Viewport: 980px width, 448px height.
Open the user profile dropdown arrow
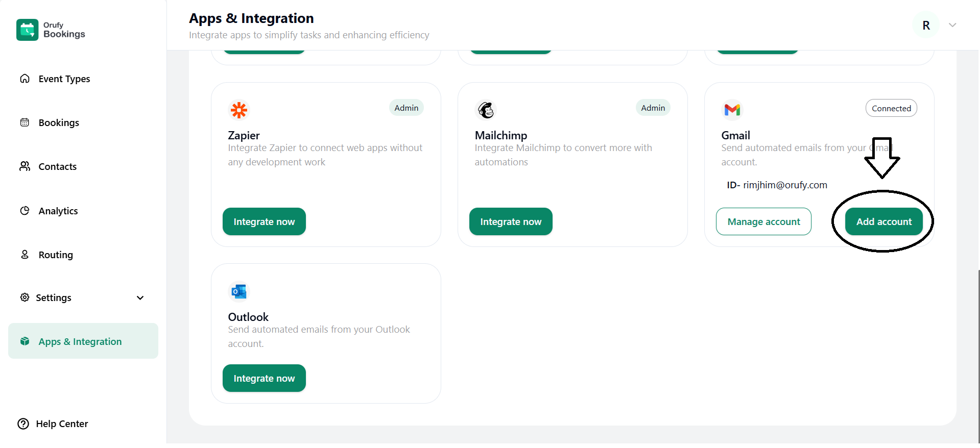click(x=952, y=25)
